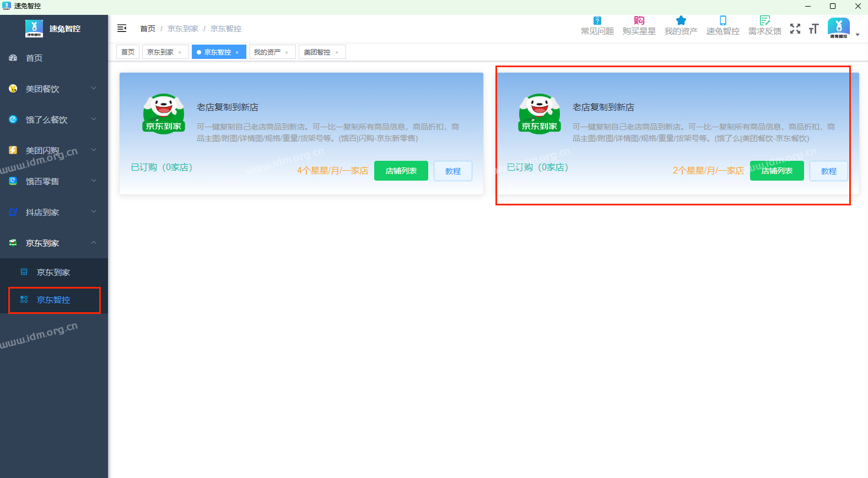868x478 pixels.
Task: Click the 速兔智控 logo in sidebar
Action: pyautogui.click(x=34, y=29)
